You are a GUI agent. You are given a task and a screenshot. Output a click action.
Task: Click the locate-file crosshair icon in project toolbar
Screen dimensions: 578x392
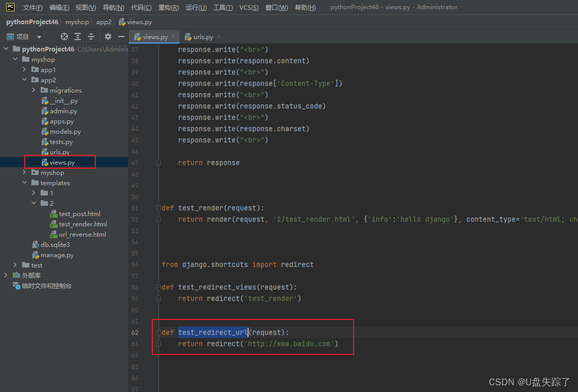coord(64,36)
